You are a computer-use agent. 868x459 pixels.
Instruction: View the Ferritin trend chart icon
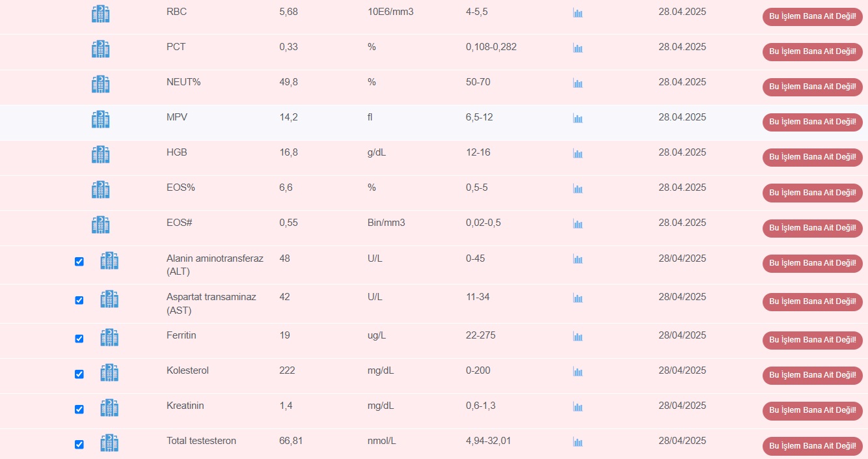(x=578, y=337)
